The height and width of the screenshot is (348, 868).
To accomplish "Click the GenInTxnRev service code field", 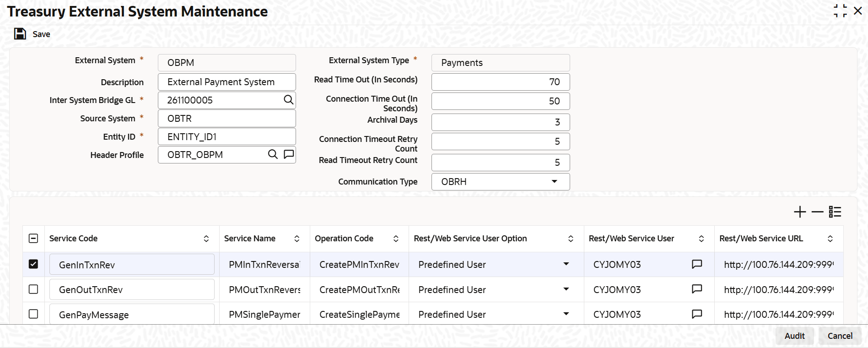I will click(x=132, y=265).
